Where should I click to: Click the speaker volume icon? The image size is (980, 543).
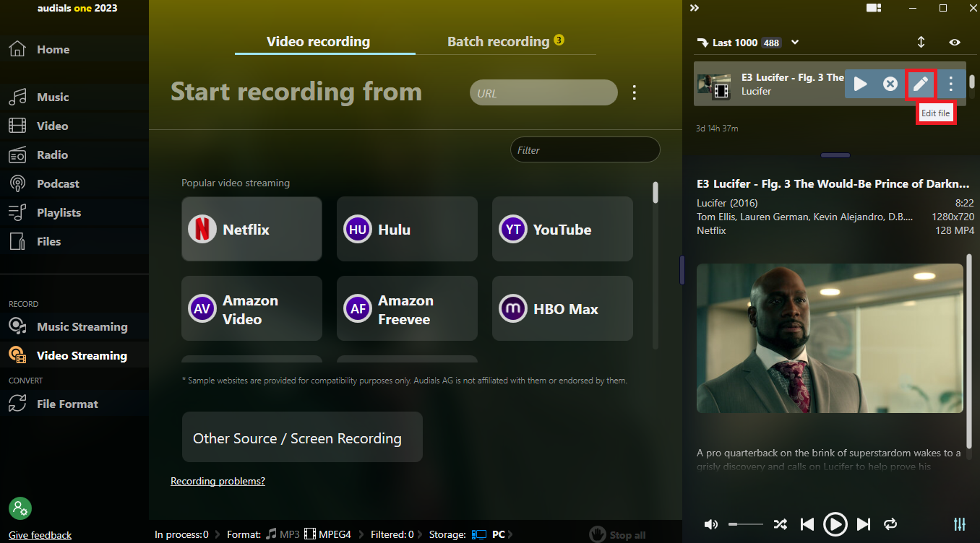point(711,524)
